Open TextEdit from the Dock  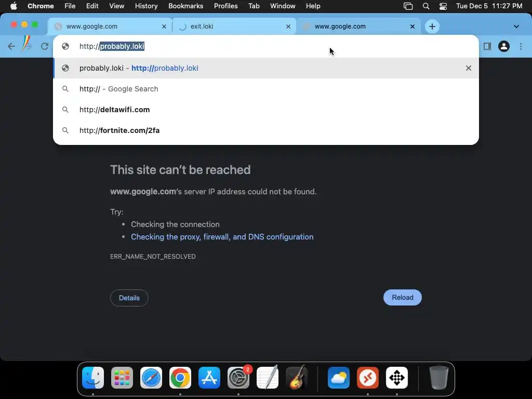coord(268,378)
